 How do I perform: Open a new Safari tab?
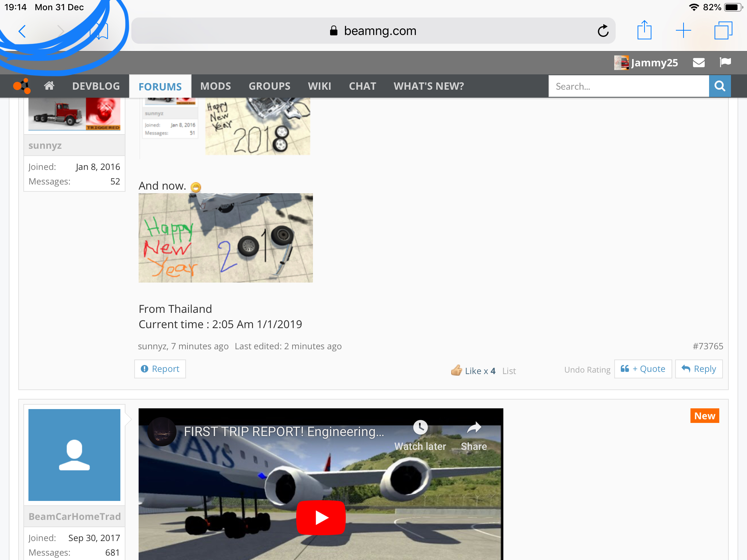683,30
